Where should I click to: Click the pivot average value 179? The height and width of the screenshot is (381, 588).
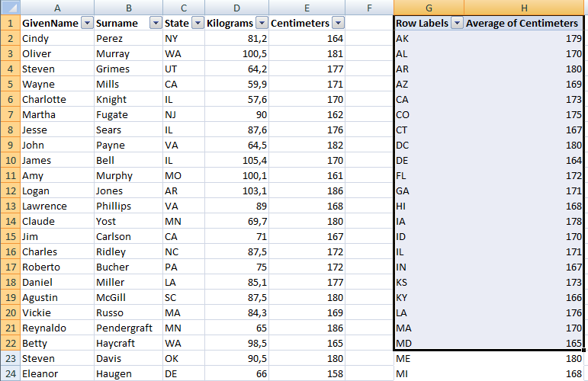click(524, 39)
